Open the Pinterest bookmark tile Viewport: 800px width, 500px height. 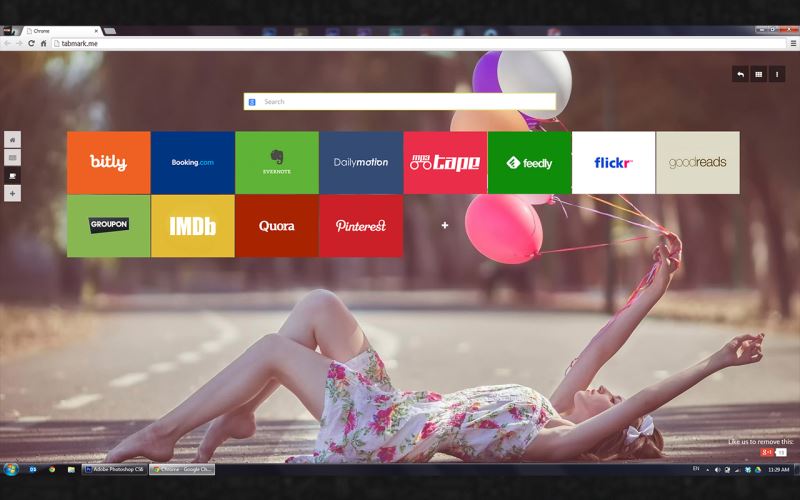pos(361,226)
